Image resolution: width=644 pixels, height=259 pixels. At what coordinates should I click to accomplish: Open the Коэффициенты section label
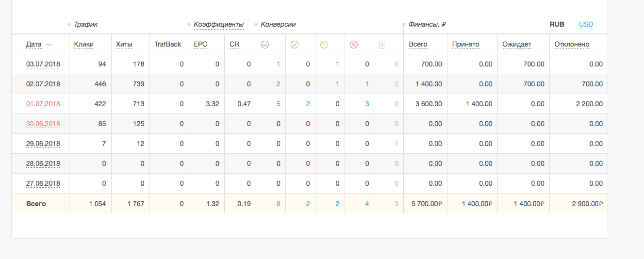219,24
